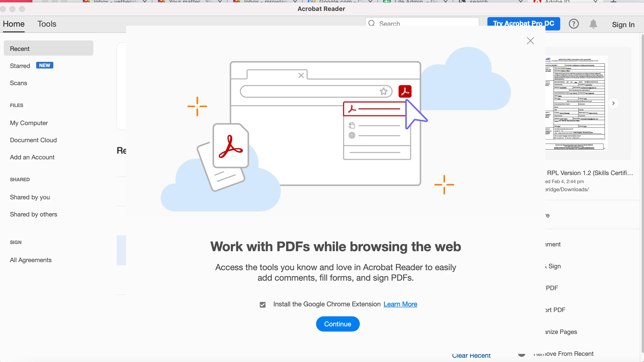Open the Learn More link
Image resolution: width=644 pixels, height=362 pixels.
tap(400, 304)
